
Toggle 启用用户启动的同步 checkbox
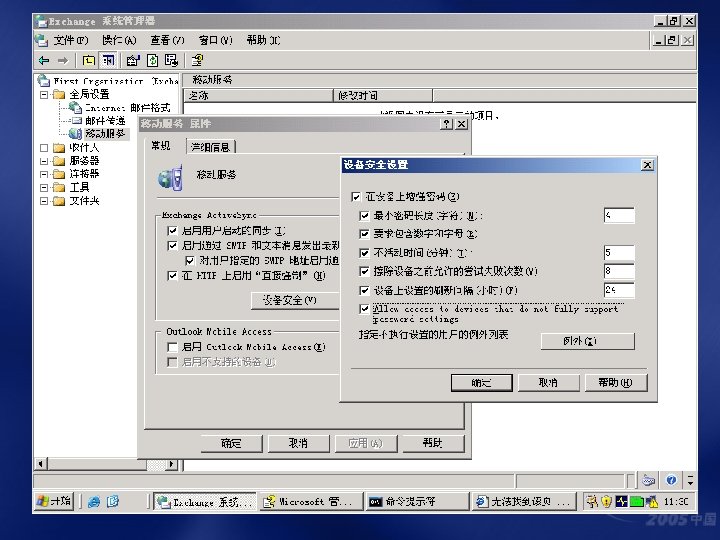[172, 231]
